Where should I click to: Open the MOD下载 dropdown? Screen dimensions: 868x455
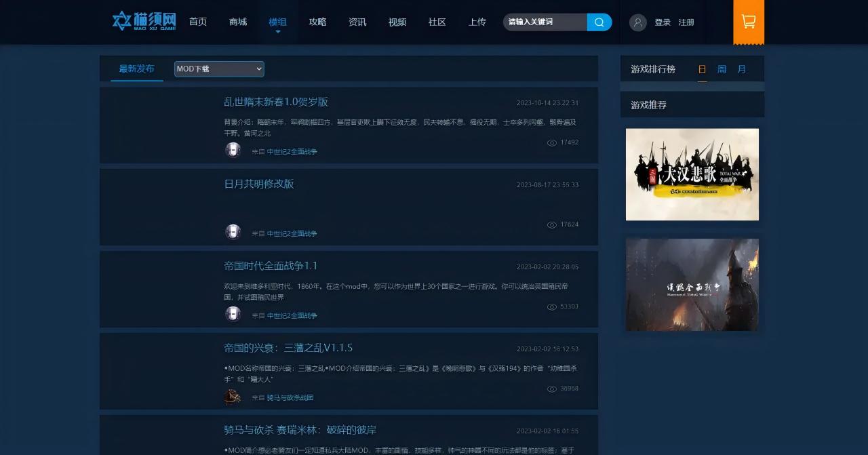219,69
